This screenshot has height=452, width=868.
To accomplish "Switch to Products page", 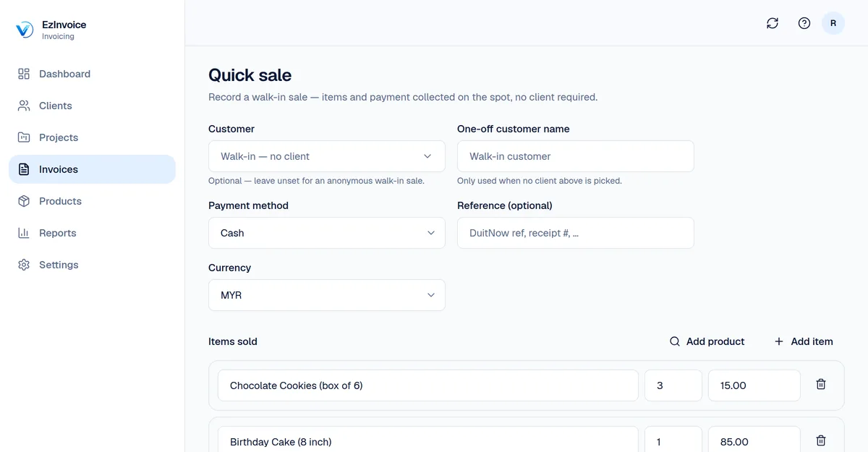I will coord(92,201).
